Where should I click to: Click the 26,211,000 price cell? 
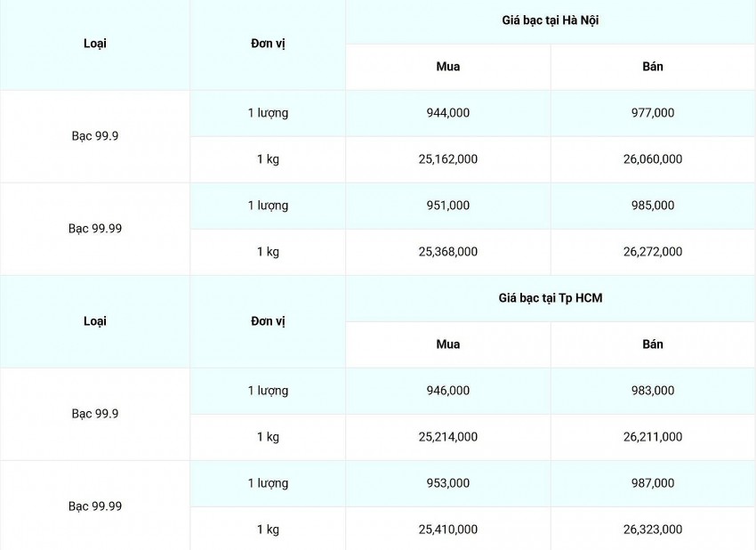pos(653,437)
